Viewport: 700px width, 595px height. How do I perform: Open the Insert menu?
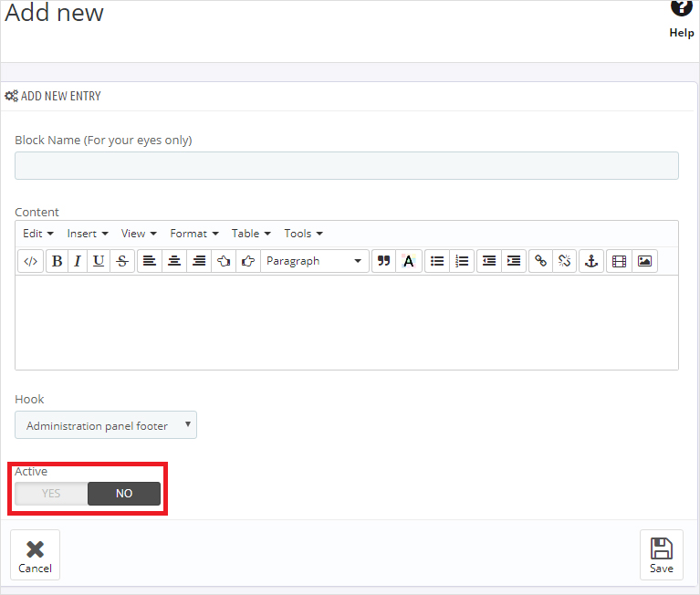[x=88, y=234]
